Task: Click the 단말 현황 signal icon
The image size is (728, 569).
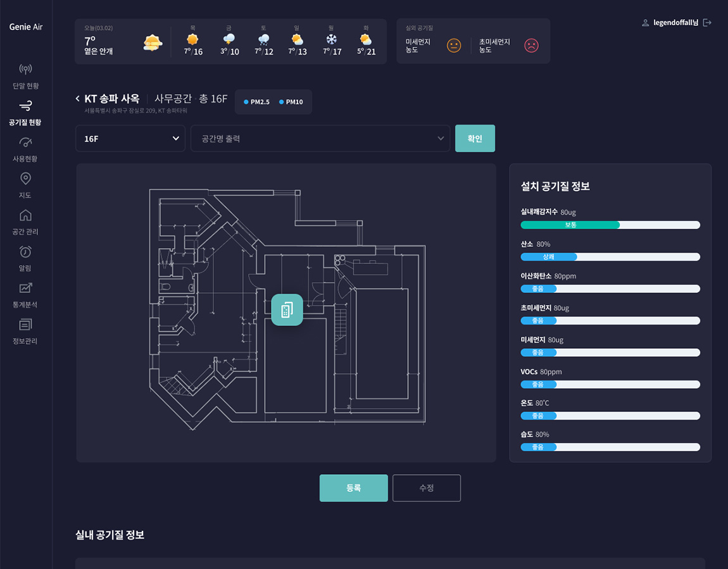Action: click(25, 69)
